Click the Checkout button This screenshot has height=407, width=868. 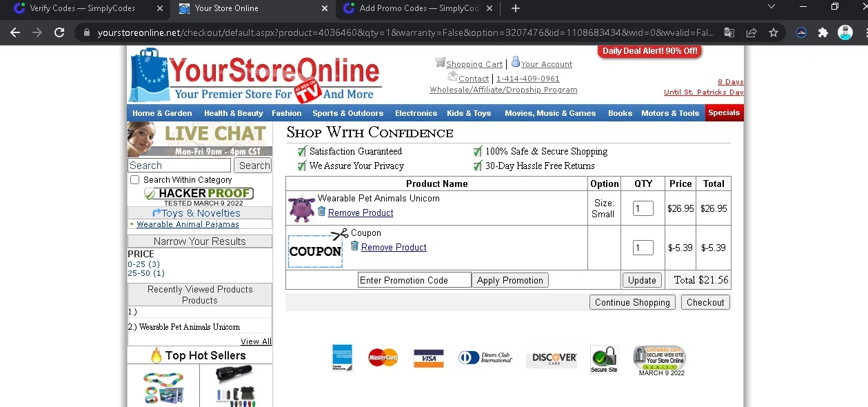coord(705,302)
